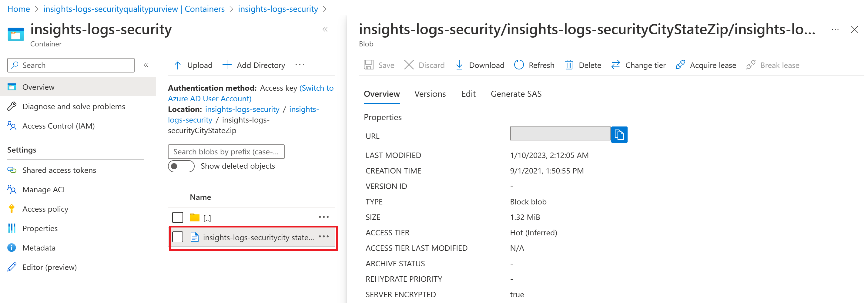Click the Delete trash can icon
Viewport: 868px width, 303px height.
pyautogui.click(x=569, y=65)
